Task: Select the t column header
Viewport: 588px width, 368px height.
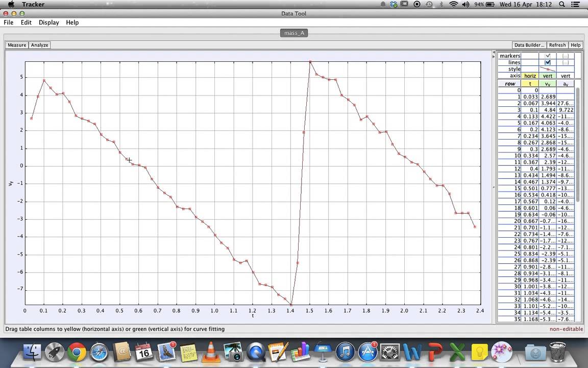Action: 530,84
